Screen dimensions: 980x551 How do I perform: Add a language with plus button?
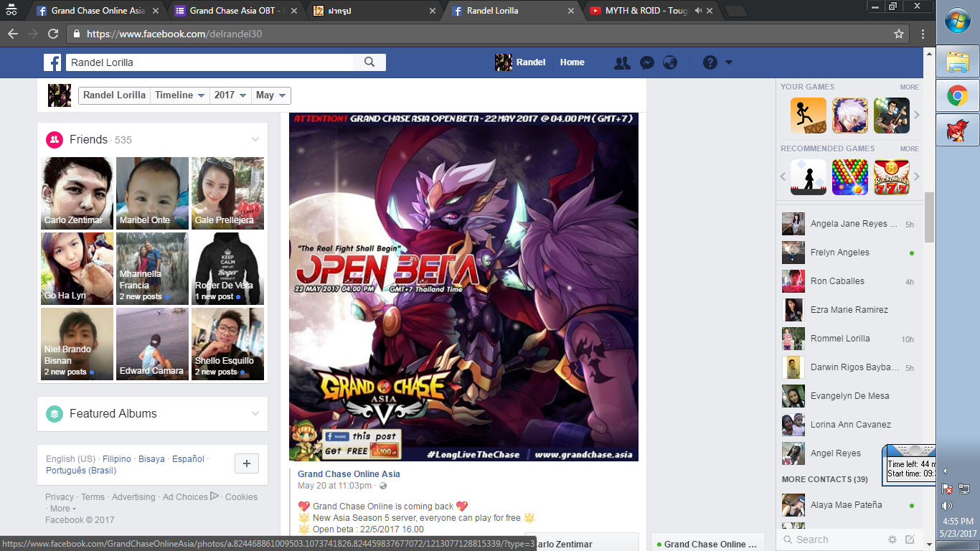(x=246, y=464)
